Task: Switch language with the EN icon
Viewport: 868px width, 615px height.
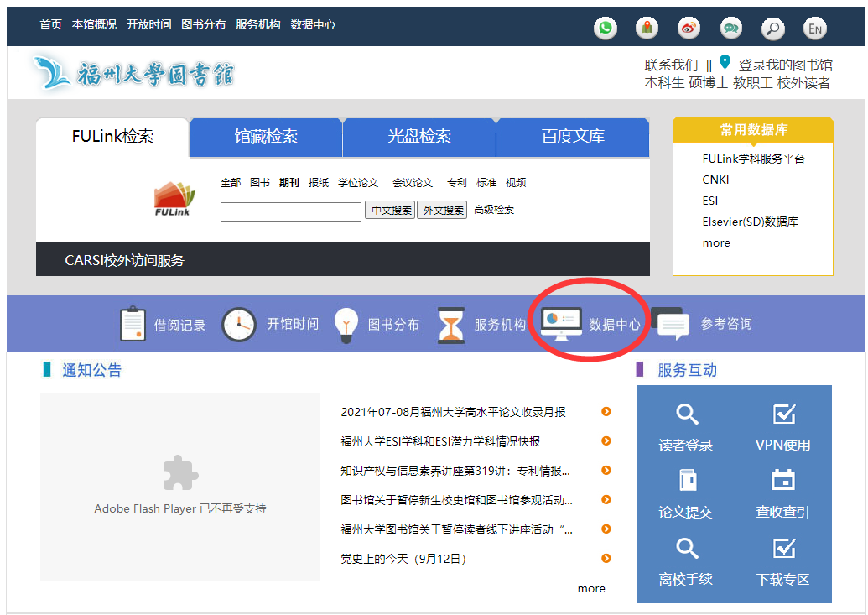Action: point(814,28)
